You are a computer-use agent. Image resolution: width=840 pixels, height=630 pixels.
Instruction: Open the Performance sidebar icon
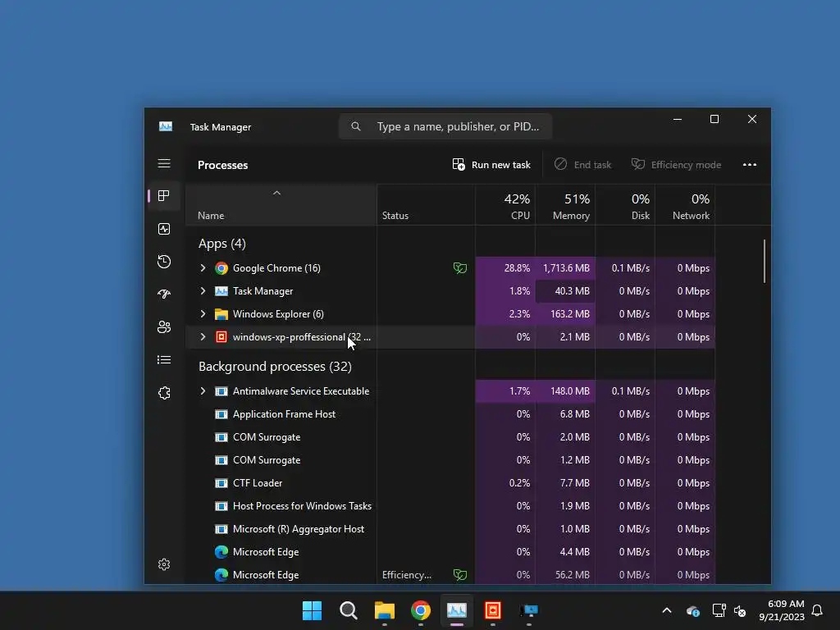pos(164,229)
